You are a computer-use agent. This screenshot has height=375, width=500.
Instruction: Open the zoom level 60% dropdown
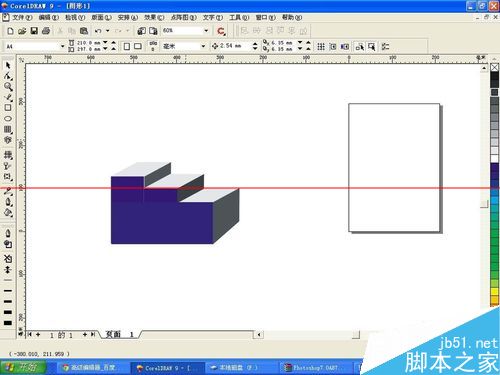(x=206, y=31)
